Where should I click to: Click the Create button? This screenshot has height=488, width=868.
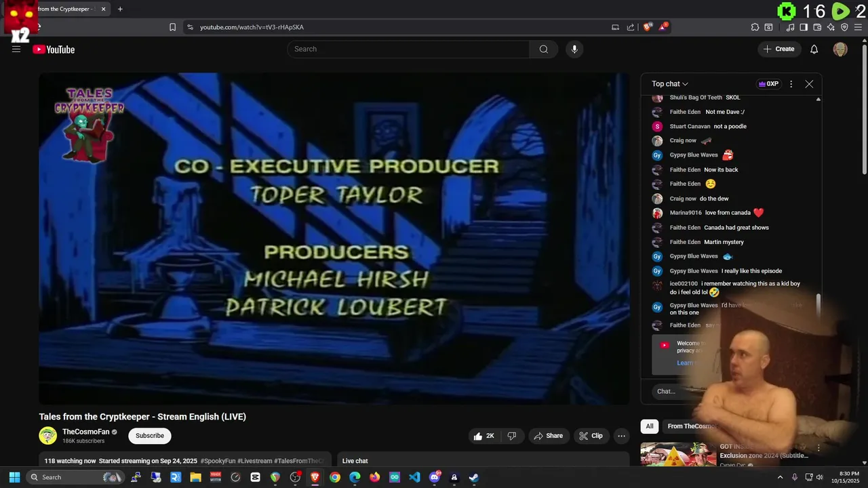coord(778,49)
